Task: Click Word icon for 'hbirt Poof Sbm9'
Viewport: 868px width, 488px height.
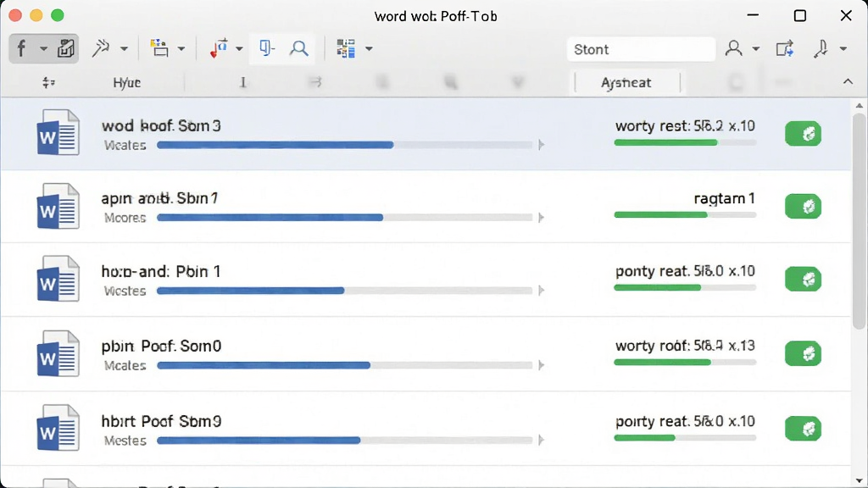Action: coord(58,428)
